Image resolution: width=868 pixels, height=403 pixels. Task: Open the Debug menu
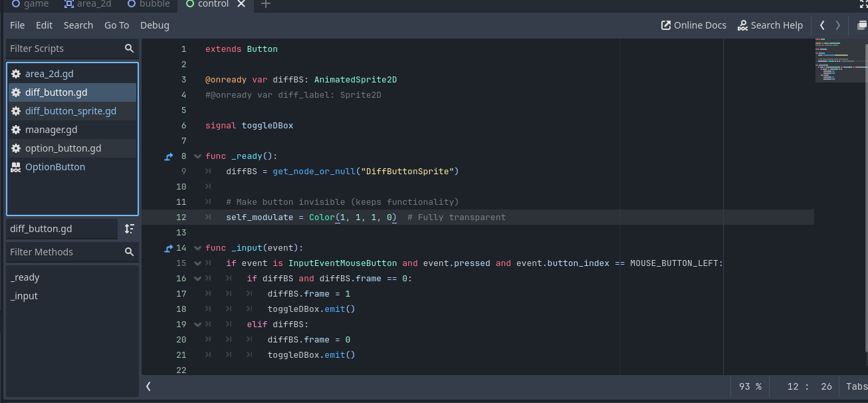[154, 25]
